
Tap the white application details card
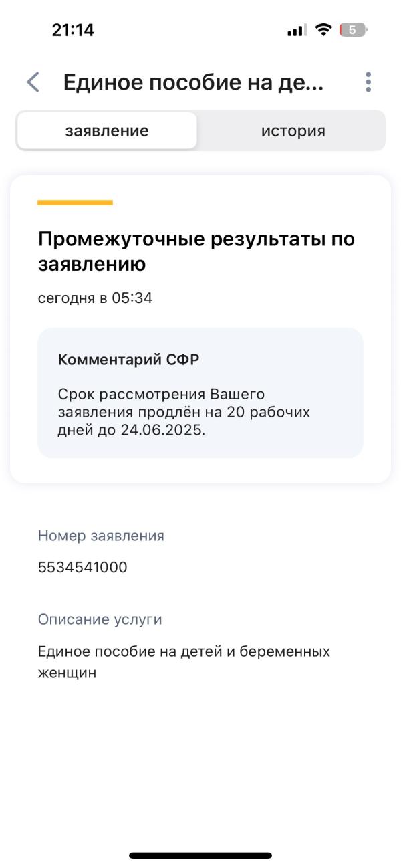point(200,328)
